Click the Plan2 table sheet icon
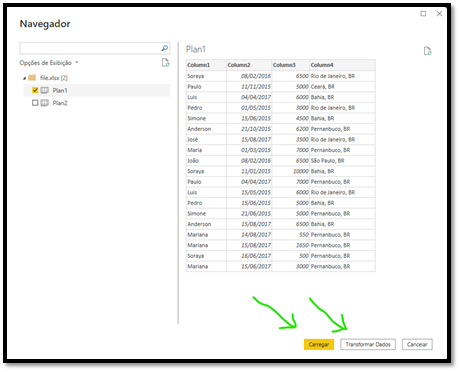Screen dimensions: 460x372 [45, 103]
